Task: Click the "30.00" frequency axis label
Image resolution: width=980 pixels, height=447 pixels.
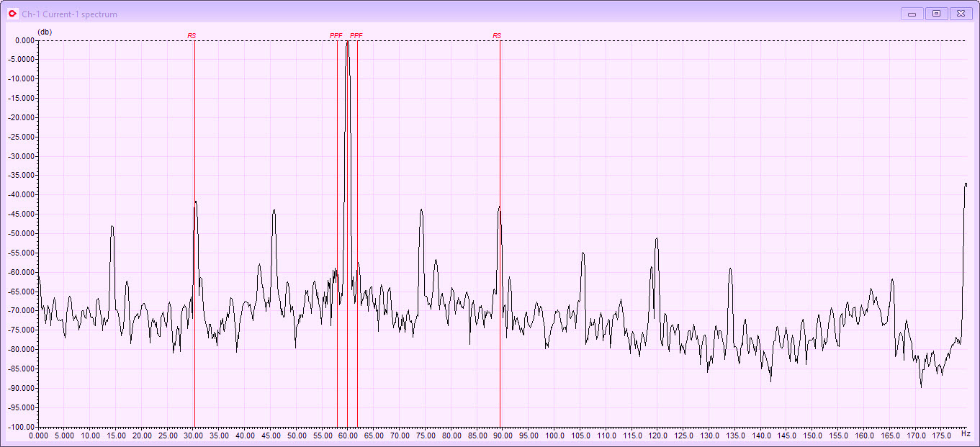Action: [193, 435]
